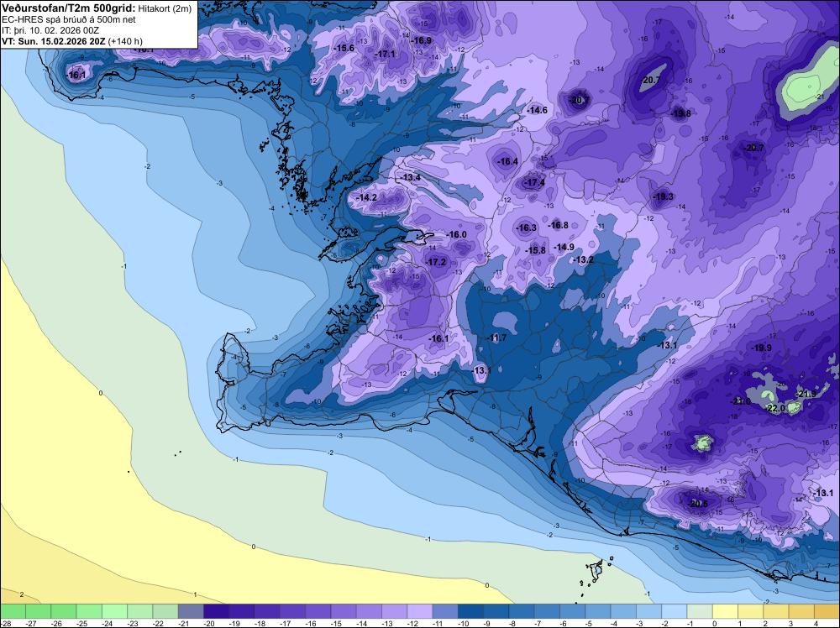Click the 'Veðurstofan/T2m 500grid:' title text

pyautogui.click(x=69, y=8)
